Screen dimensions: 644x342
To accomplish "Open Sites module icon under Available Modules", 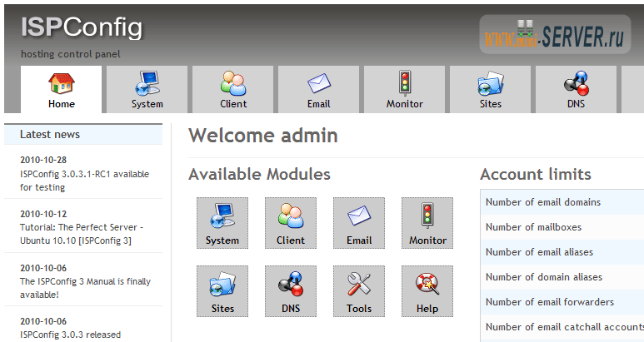I will (222, 291).
